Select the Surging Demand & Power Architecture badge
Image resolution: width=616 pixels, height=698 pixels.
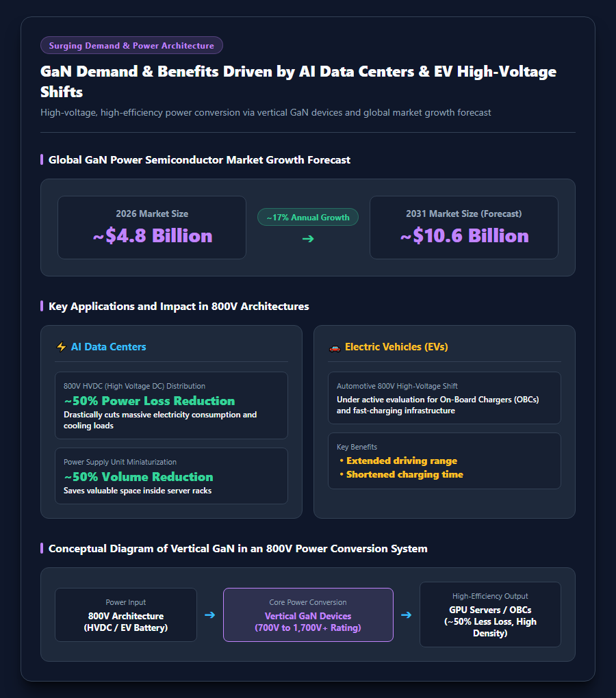pyautogui.click(x=131, y=45)
